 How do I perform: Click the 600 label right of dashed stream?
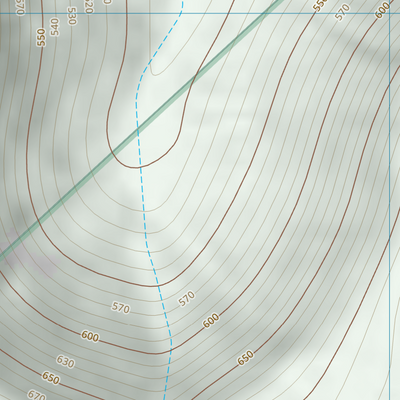click(211, 321)
